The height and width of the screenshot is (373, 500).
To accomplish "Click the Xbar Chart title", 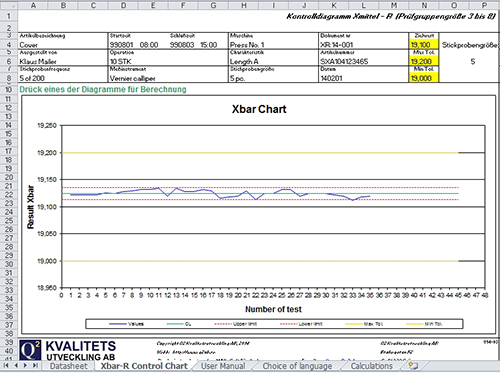I will point(259,109).
